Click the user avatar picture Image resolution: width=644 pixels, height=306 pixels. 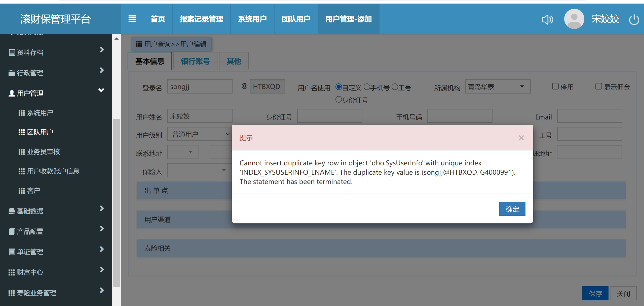point(574,19)
